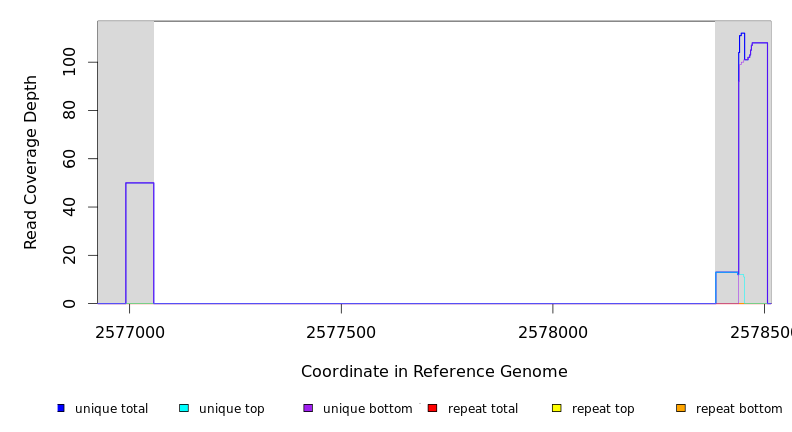This screenshot has height=432, width=792.
Task: Click the red repeat total legend swatch
Action: pos(433,408)
